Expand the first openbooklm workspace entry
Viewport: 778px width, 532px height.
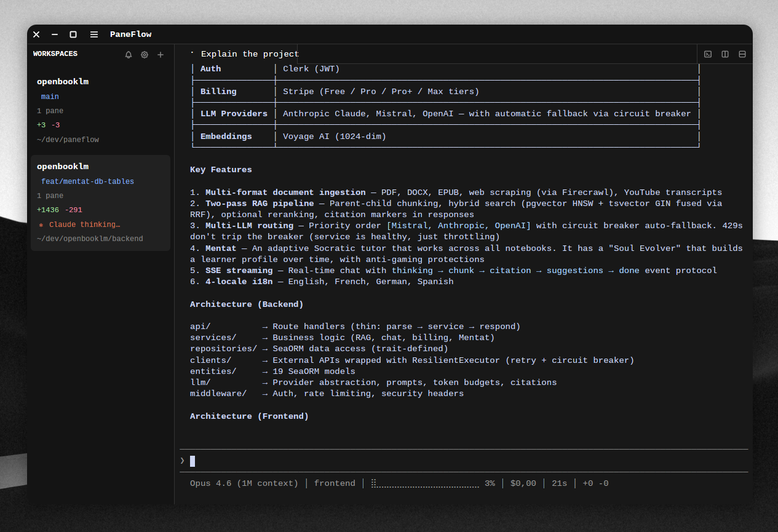click(x=63, y=81)
